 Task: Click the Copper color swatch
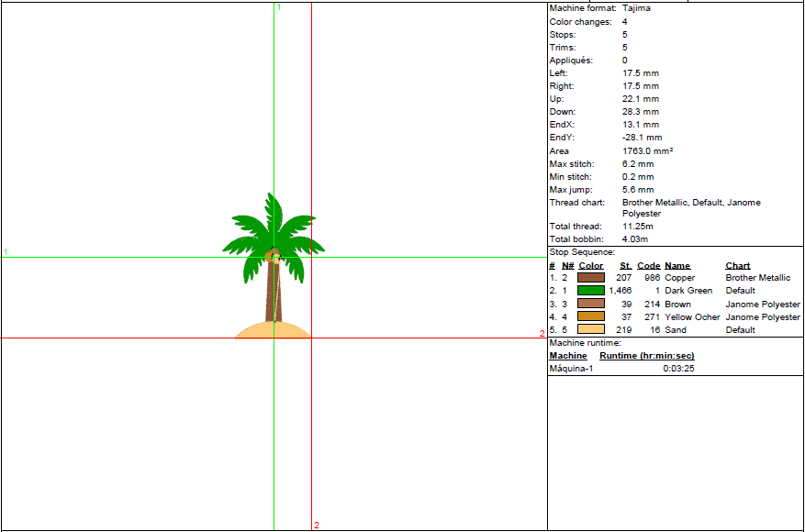[x=590, y=277]
